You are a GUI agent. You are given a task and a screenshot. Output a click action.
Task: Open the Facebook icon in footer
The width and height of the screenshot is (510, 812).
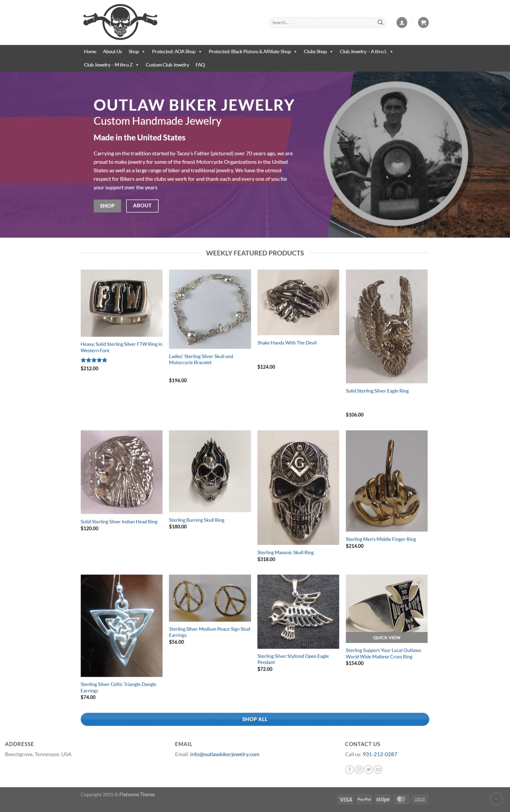point(350,769)
